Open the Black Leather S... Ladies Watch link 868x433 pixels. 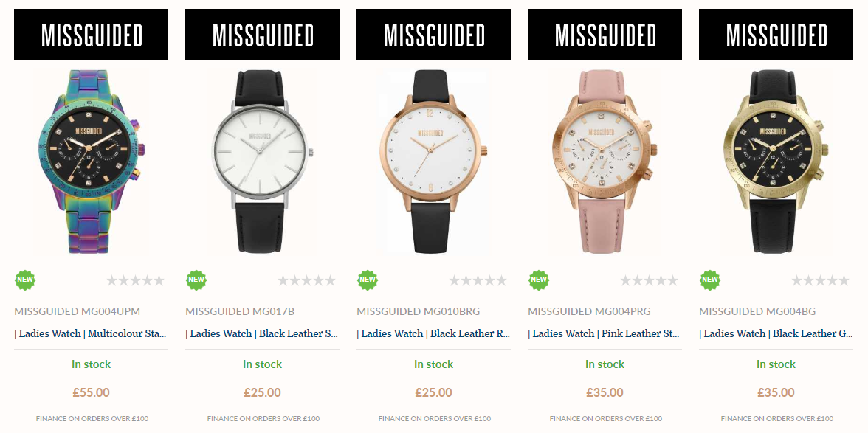pyautogui.click(x=263, y=333)
